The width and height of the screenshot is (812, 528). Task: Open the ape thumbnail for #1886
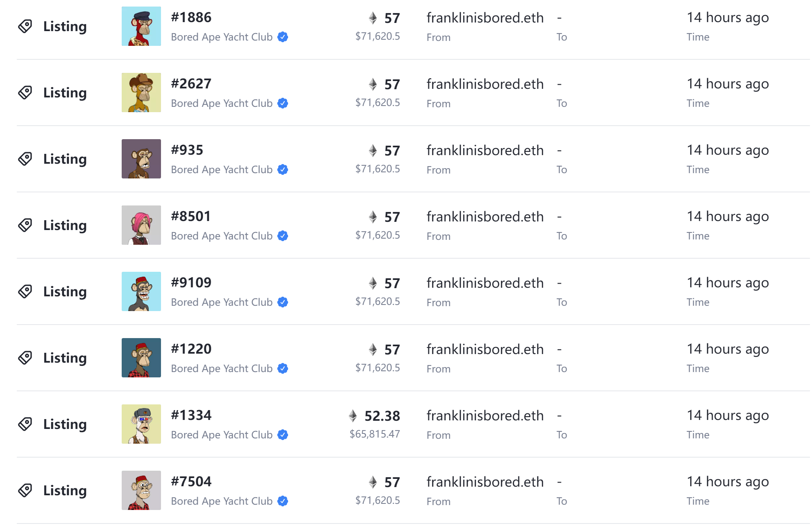[141, 26]
